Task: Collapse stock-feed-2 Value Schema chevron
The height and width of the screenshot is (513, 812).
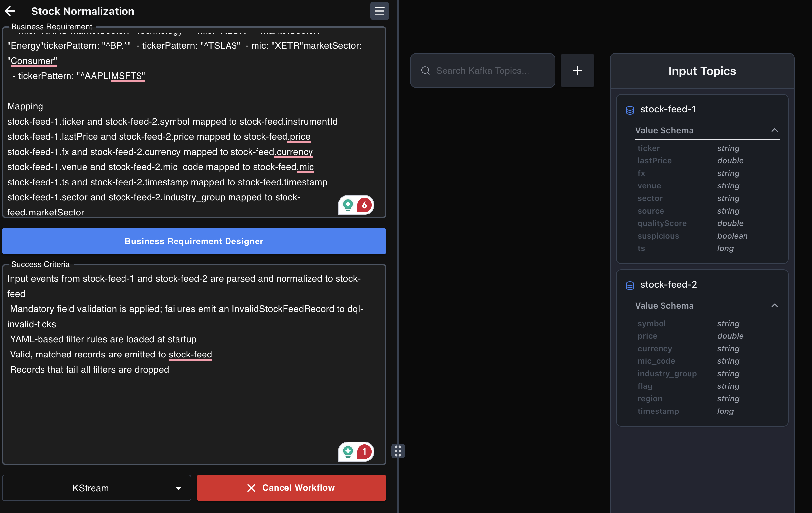Action: tap(774, 306)
